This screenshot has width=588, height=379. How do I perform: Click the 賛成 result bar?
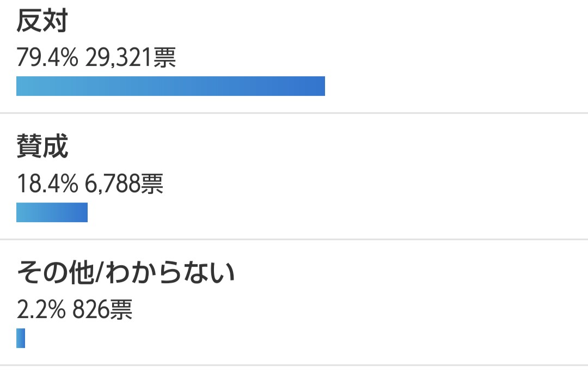[x=52, y=212]
